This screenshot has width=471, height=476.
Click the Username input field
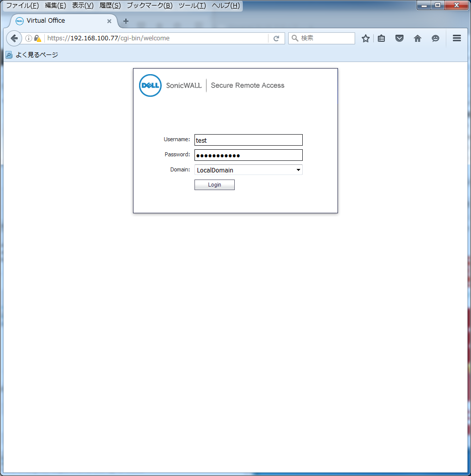click(x=248, y=140)
